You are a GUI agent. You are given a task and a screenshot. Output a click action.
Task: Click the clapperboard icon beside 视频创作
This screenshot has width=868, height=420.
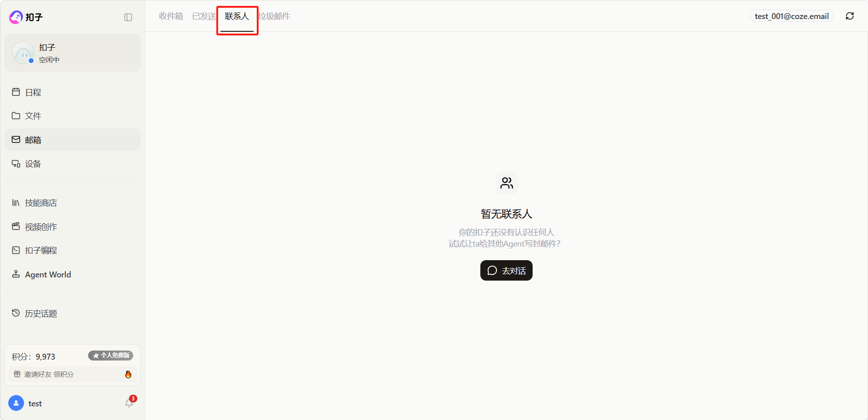[16, 226]
